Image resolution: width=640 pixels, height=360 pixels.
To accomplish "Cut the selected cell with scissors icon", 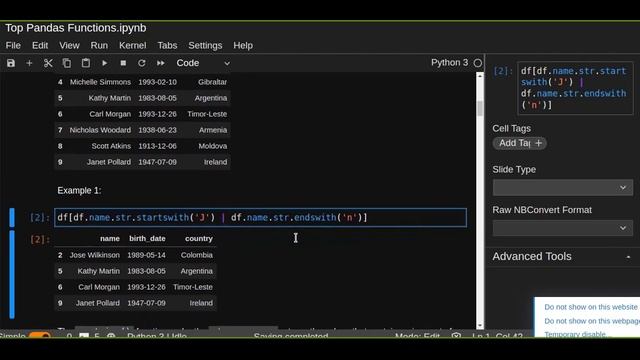I will coord(48,63).
